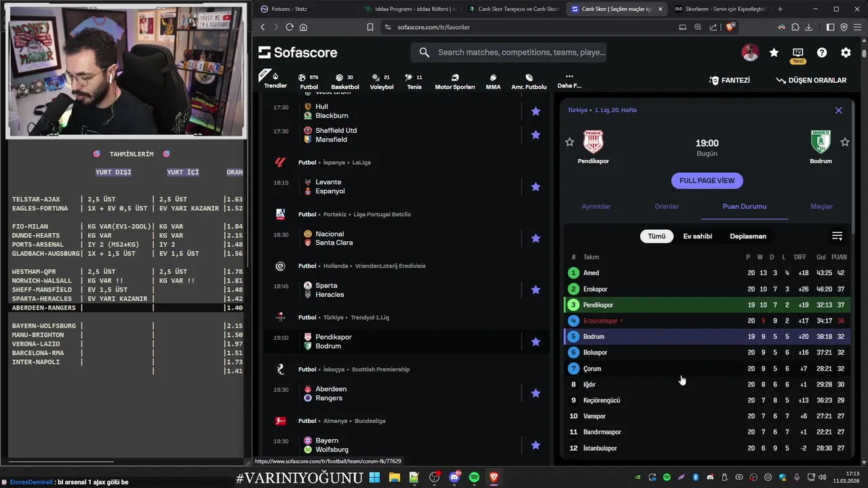Unfavorite the Aberdeen vs Rangers match
Viewport: 868px width, 488px height.
coord(536,393)
